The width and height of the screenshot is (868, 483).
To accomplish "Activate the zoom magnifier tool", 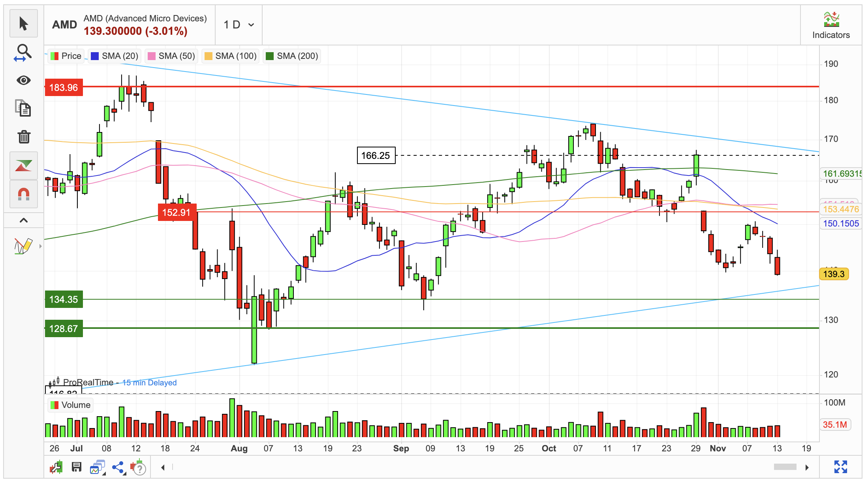I will pos(24,53).
